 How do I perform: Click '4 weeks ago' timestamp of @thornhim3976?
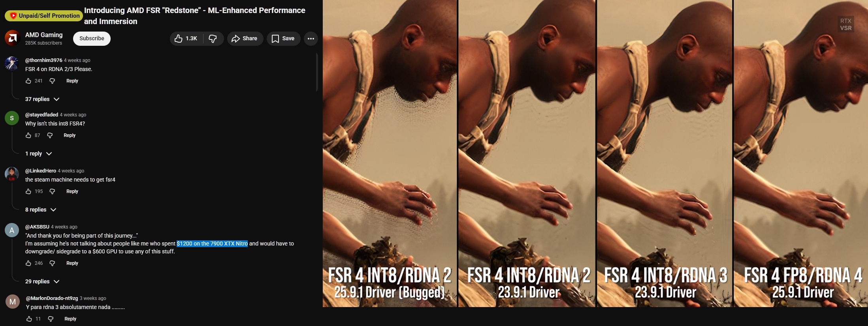click(x=77, y=60)
